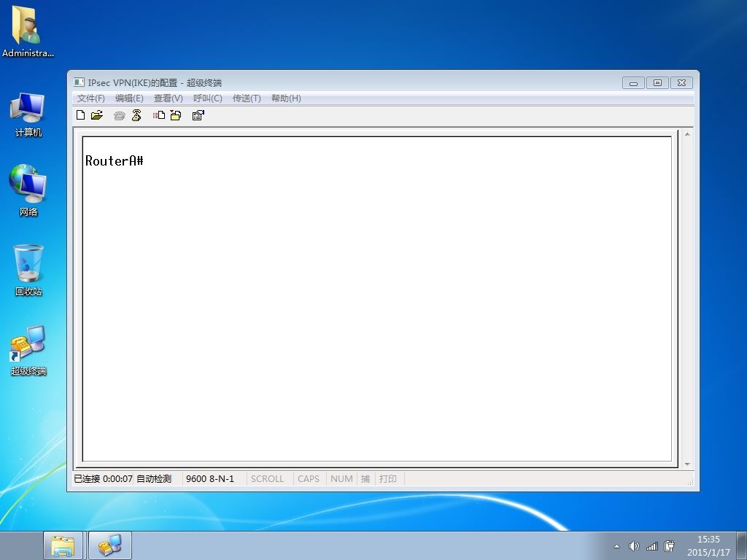747x560 pixels.
Task: Select the 网络 desktop icon
Action: (x=28, y=190)
